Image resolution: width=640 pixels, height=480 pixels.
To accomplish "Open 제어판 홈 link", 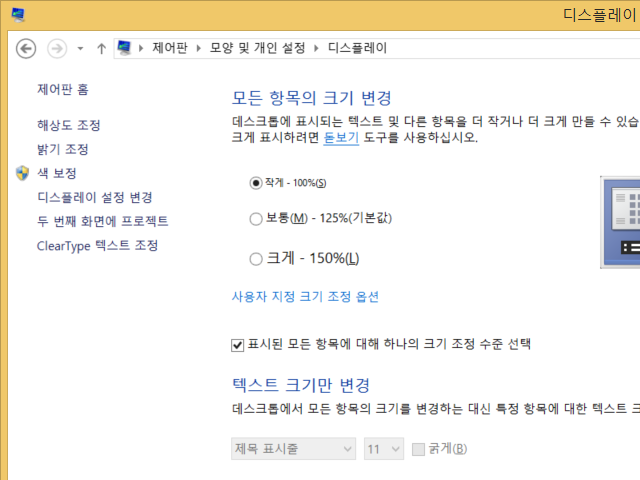I will coord(63,89).
